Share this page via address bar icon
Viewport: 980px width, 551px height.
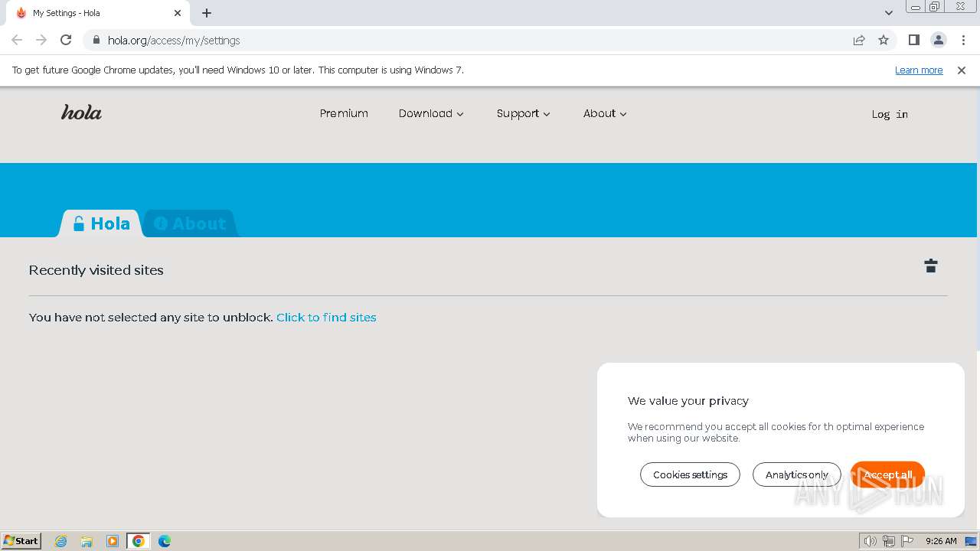(x=859, y=40)
